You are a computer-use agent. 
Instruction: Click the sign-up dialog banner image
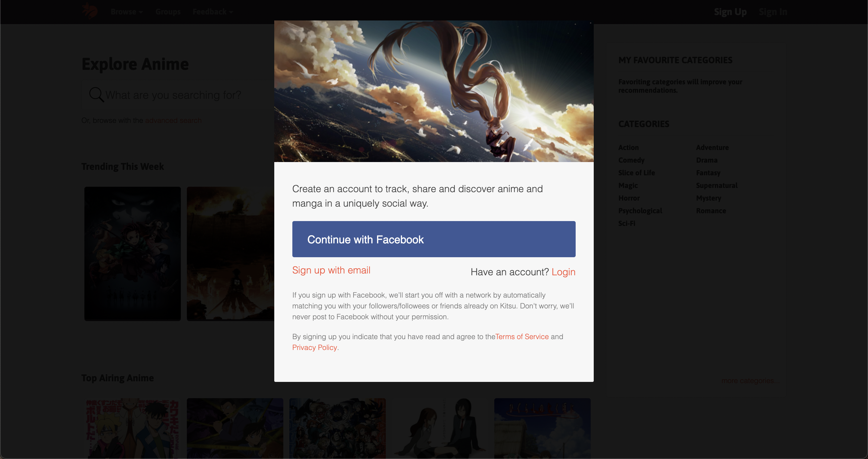[x=434, y=91]
